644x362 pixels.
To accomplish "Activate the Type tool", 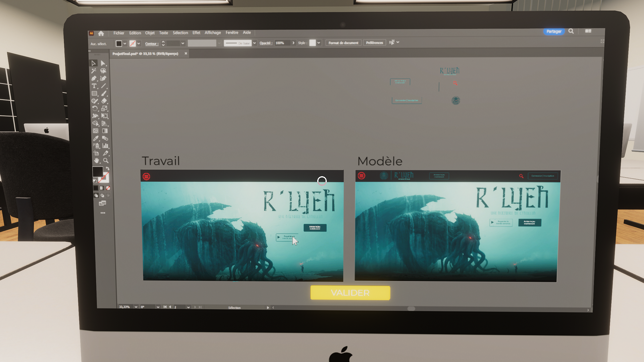I will tap(94, 86).
